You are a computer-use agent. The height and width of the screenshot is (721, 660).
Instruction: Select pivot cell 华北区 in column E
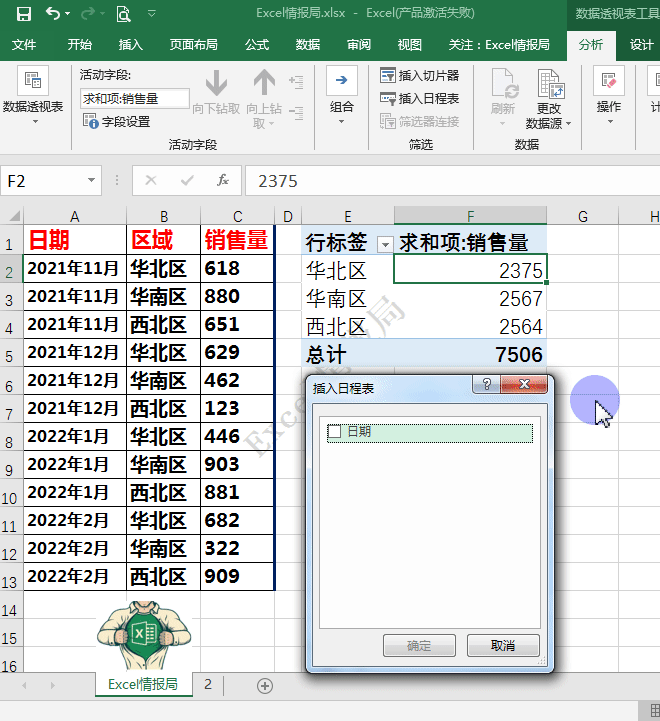point(348,270)
